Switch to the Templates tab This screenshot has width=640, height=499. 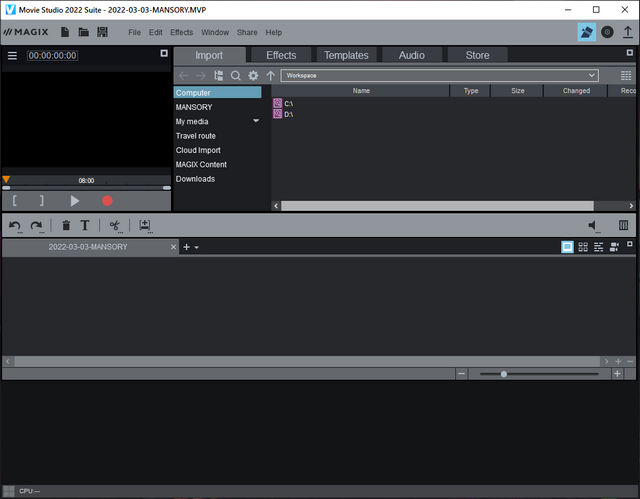tap(346, 55)
